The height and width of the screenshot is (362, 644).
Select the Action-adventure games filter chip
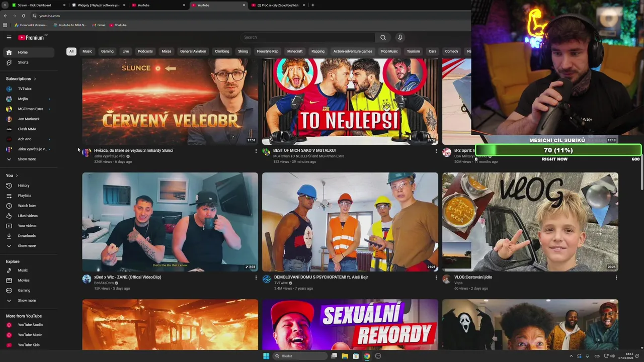(353, 51)
